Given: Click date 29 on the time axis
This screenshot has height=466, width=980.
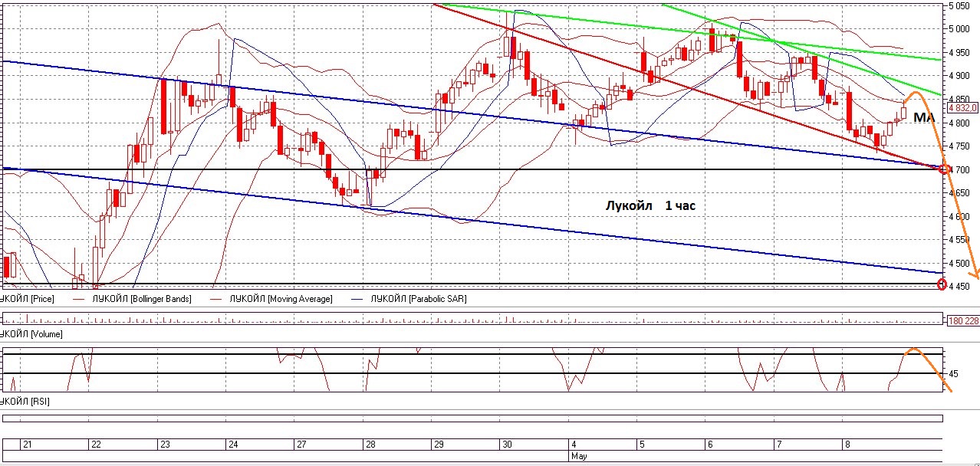Looking at the screenshot, I should (x=439, y=445).
